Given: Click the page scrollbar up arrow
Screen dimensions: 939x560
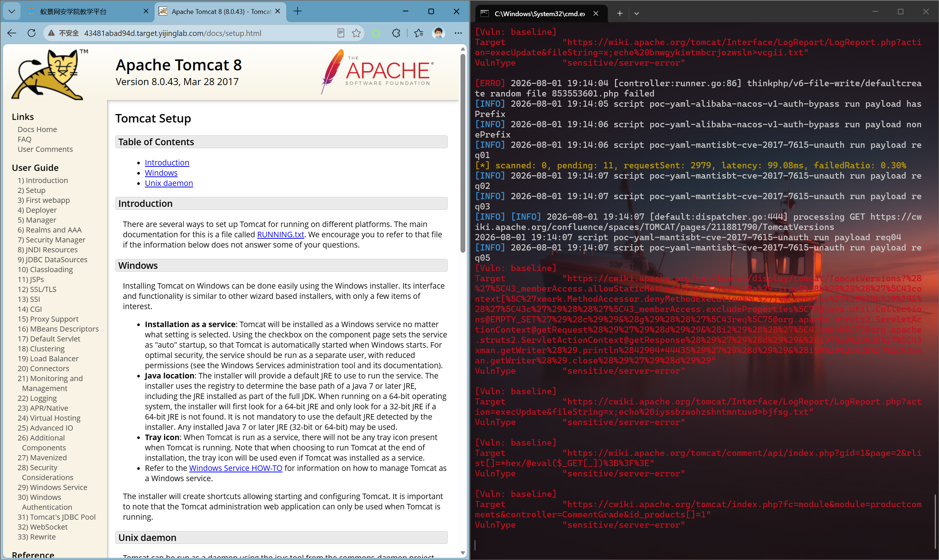Looking at the screenshot, I should (463, 49).
